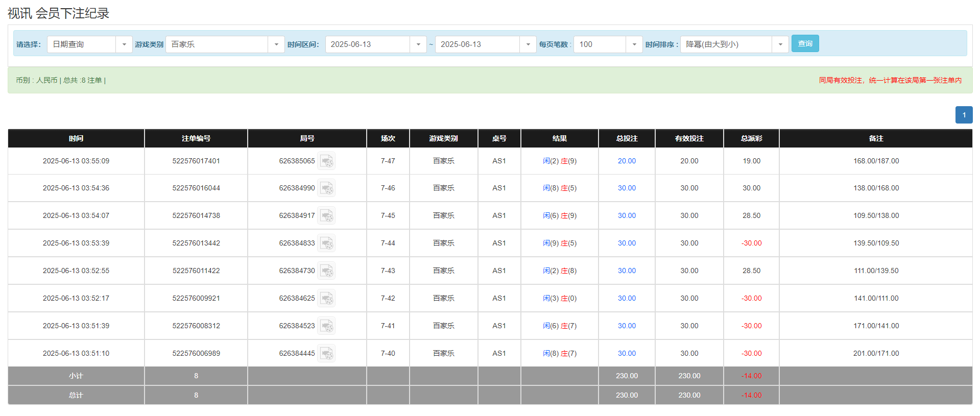Click the 查询 search button
The width and height of the screenshot is (980, 416).
click(805, 44)
